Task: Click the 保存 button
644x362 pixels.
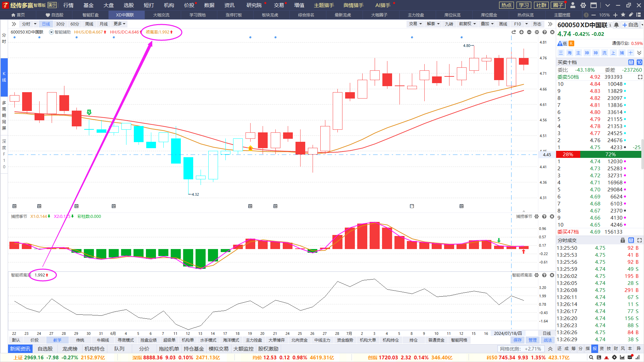Action: tap(518, 340)
